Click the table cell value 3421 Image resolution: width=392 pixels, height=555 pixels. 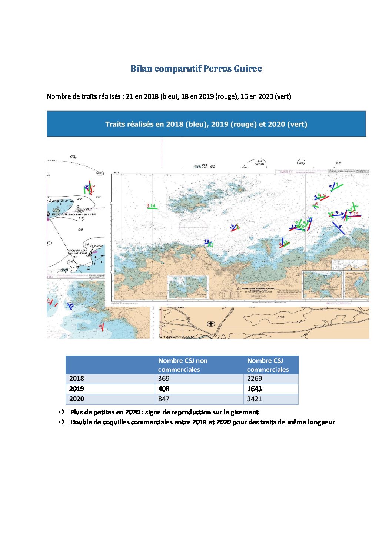pyautogui.click(x=254, y=399)
